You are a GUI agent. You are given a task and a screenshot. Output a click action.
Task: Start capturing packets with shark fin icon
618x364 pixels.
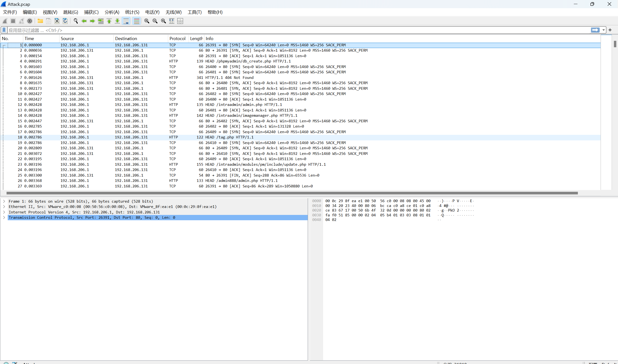point(5,21)
